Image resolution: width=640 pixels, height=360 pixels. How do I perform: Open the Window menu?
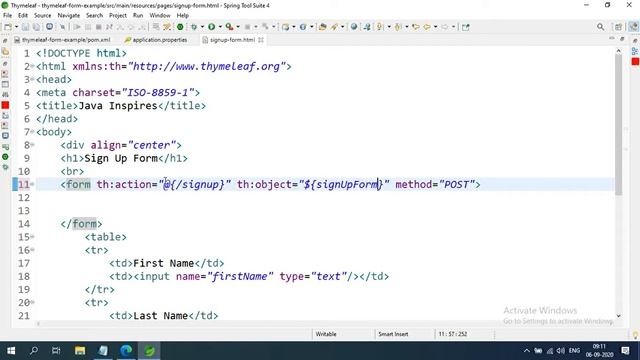pos(160,16)
